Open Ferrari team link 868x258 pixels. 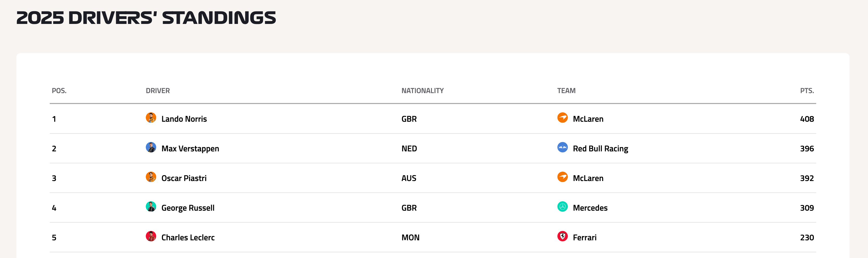[x=585, y=237]
